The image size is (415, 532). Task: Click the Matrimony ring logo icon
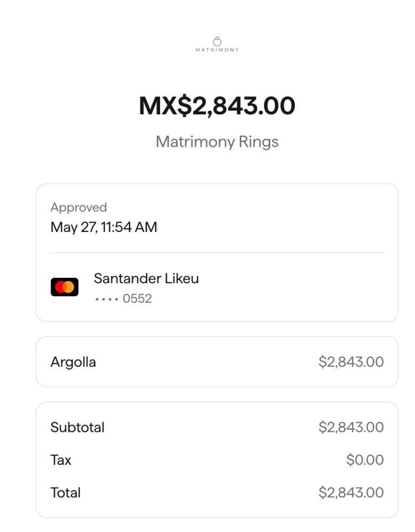[217, 41]
